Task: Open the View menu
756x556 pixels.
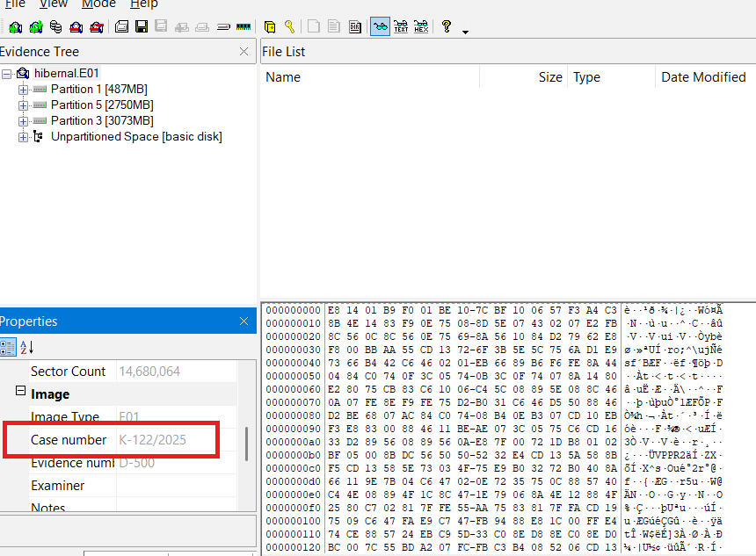Action: click(x=54, y=4)
